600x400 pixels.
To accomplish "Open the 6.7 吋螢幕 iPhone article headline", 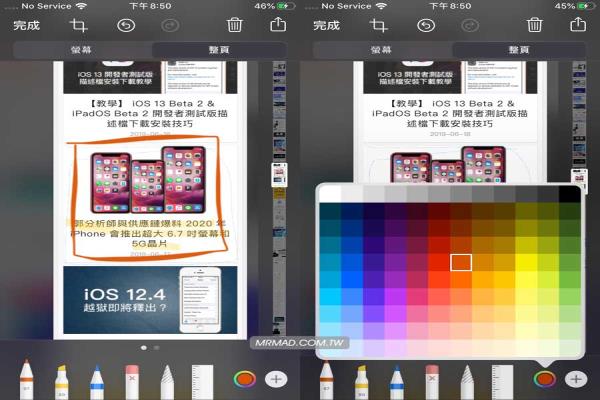I will 150,233.
